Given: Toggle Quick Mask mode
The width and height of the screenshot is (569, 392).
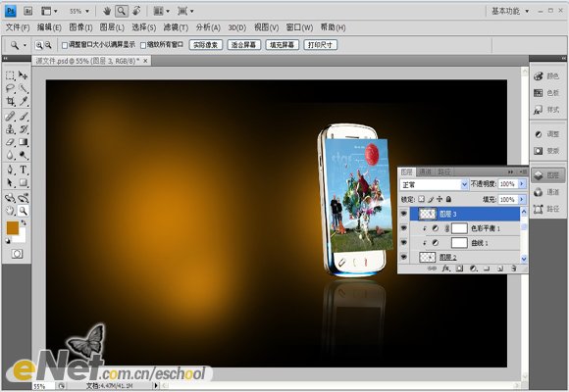Looking at the screenshot, I should (17, 254).
